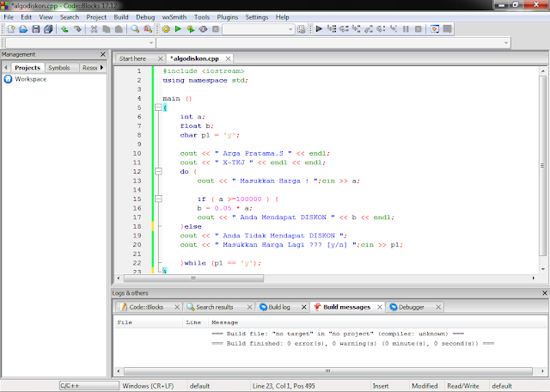
Task: Click the Redo arrow icon
Action: (77, 29)
